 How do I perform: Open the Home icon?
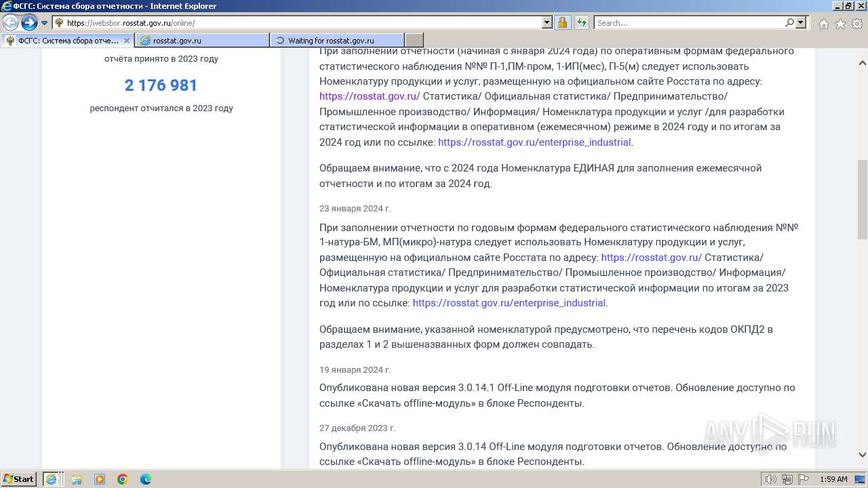pos(823,24)
